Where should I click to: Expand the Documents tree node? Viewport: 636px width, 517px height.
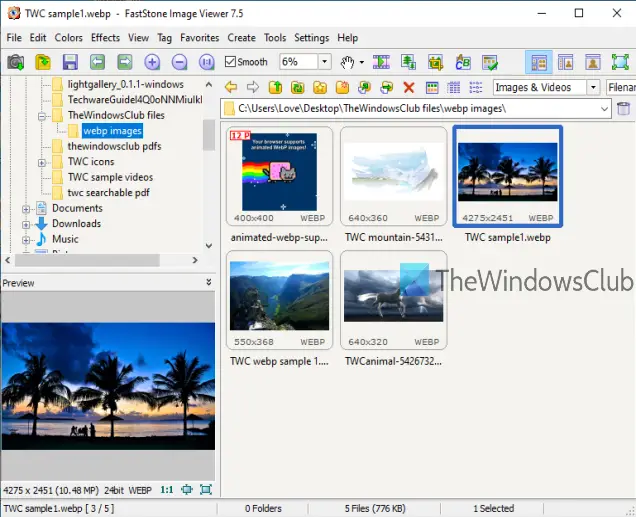[26, 209]
